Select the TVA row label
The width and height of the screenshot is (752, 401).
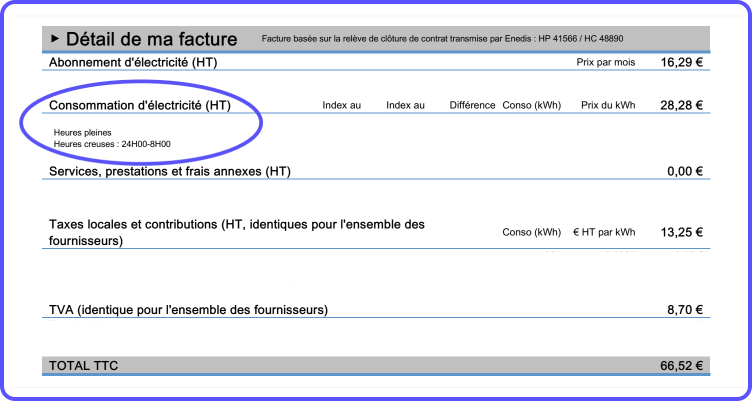tap(188, 310)
